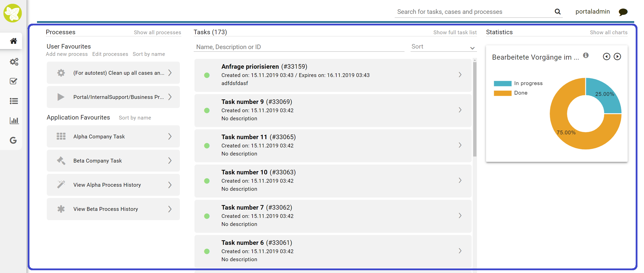644x273 pixels.
Task: Click gavel icon of Beta Company Task
Action: pyautogui.click(x=61, y=161)
